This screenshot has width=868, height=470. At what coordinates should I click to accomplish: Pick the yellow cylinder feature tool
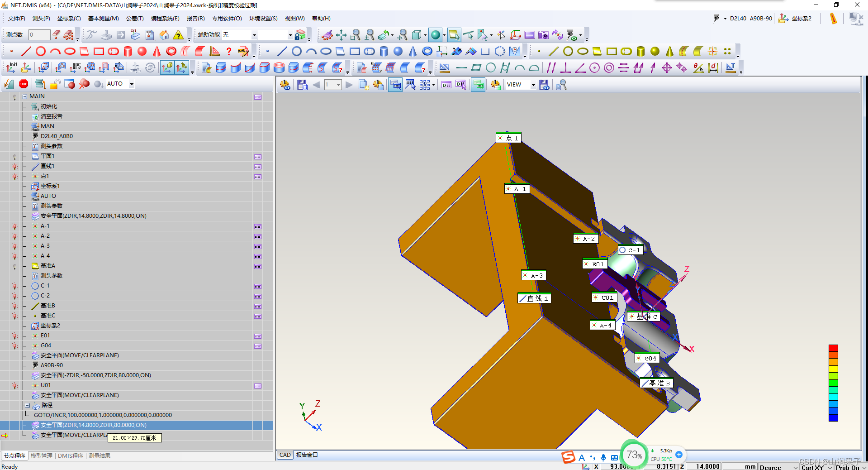pos(640,51)
